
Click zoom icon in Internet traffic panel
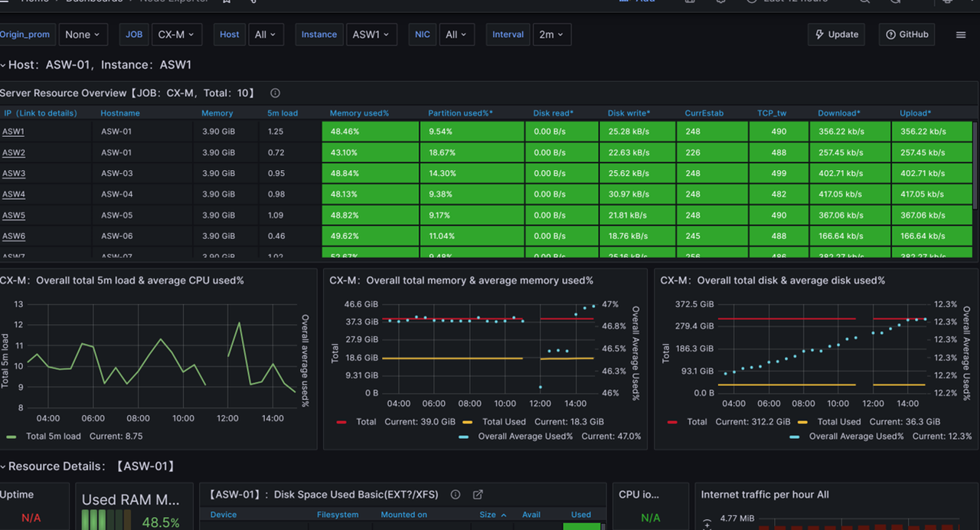(707, 524)
